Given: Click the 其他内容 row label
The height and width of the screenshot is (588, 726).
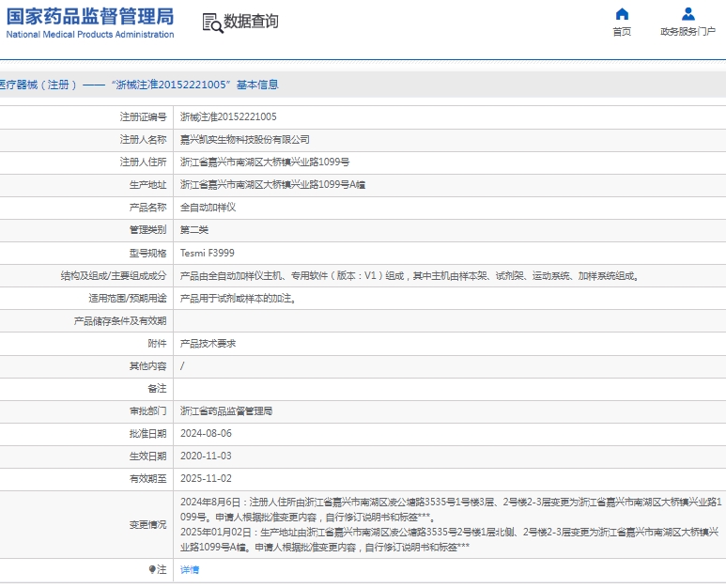Looking at the screenshot, I should [x=147, y=366].
